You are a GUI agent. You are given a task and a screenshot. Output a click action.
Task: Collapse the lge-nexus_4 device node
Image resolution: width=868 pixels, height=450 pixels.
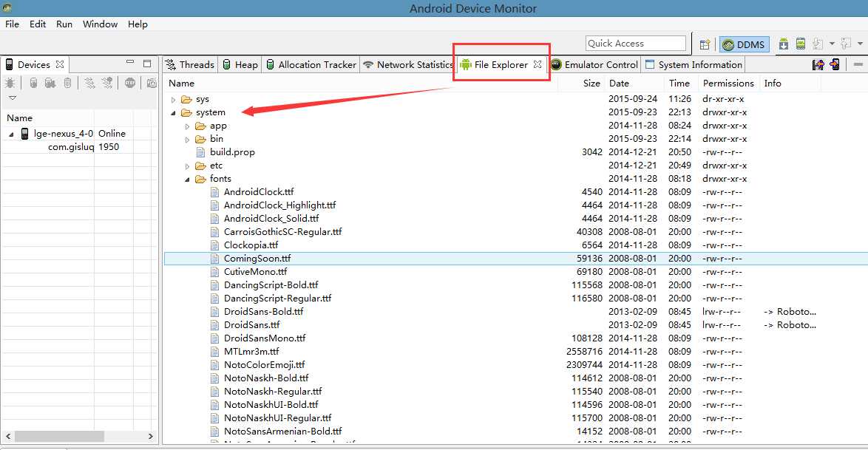pos(11,134)
